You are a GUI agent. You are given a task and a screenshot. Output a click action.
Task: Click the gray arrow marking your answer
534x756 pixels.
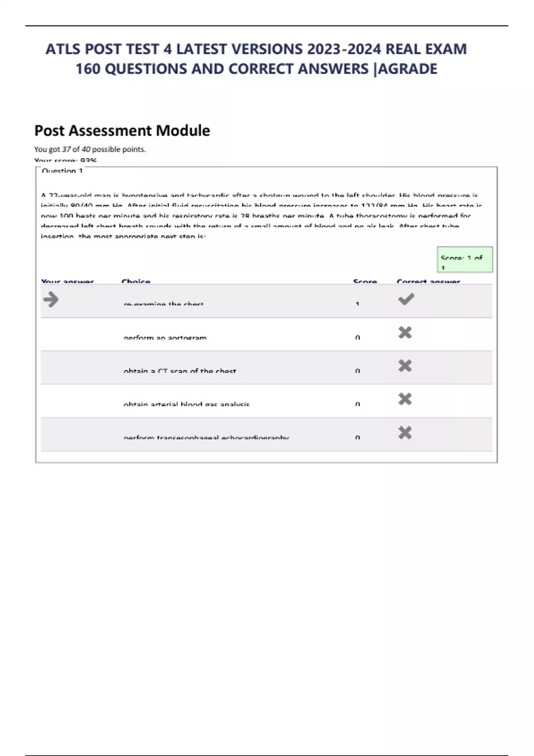pos(51,299)
